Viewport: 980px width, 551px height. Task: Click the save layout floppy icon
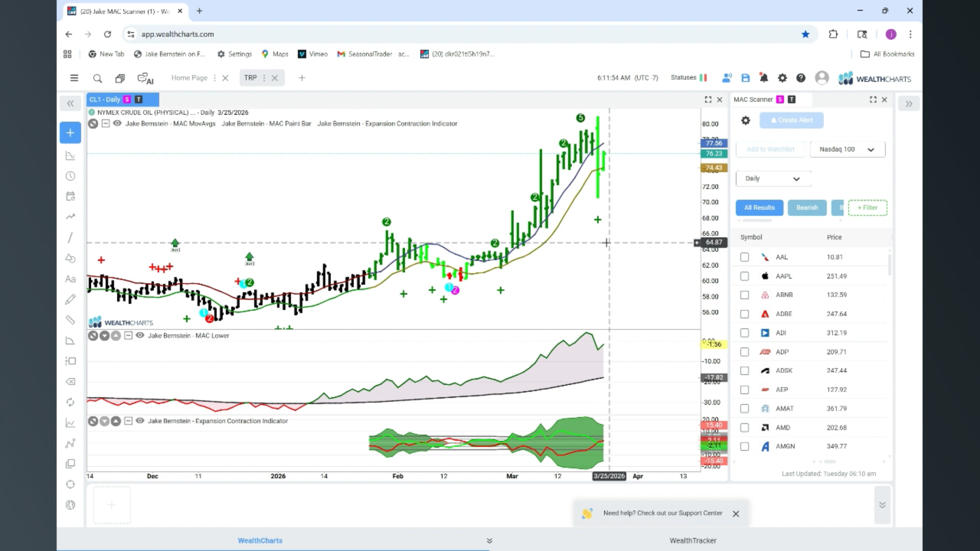click(x=746, y=78)
